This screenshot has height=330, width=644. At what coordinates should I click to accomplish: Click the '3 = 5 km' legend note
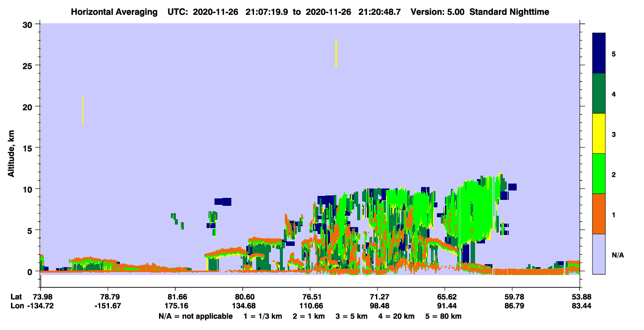click(x=351, y=316)
